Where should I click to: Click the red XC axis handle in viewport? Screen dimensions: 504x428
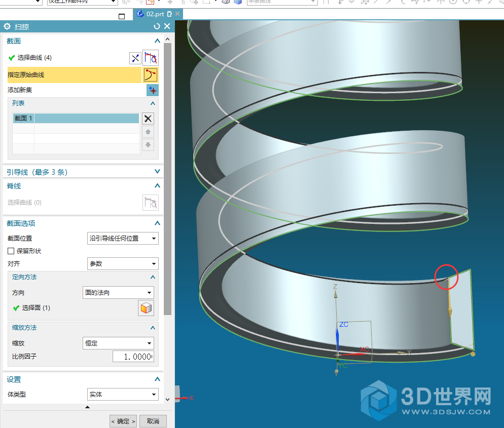[x=352, y=354]
